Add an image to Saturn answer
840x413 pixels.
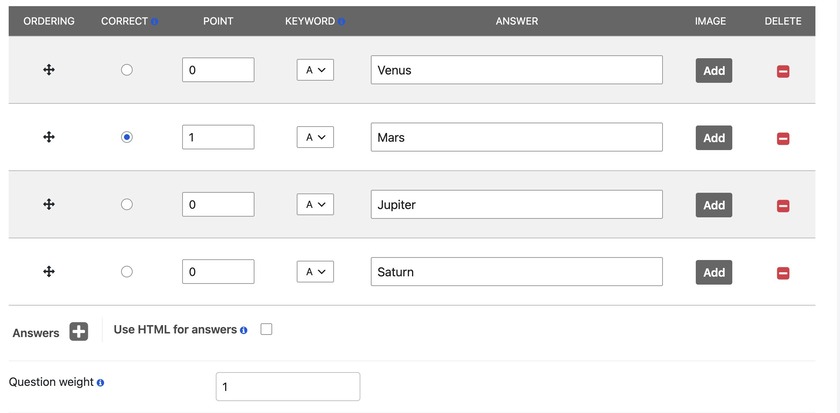point(714,272)
